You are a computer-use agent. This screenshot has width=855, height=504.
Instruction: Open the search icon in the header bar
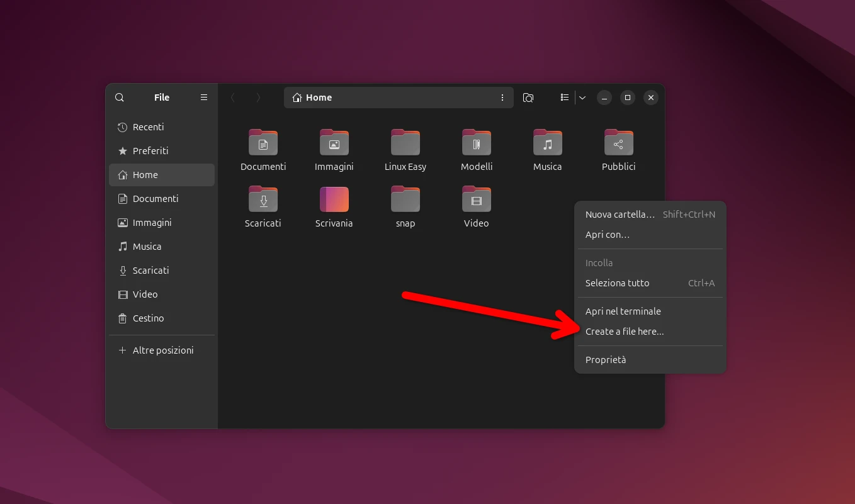coord(119,98)
